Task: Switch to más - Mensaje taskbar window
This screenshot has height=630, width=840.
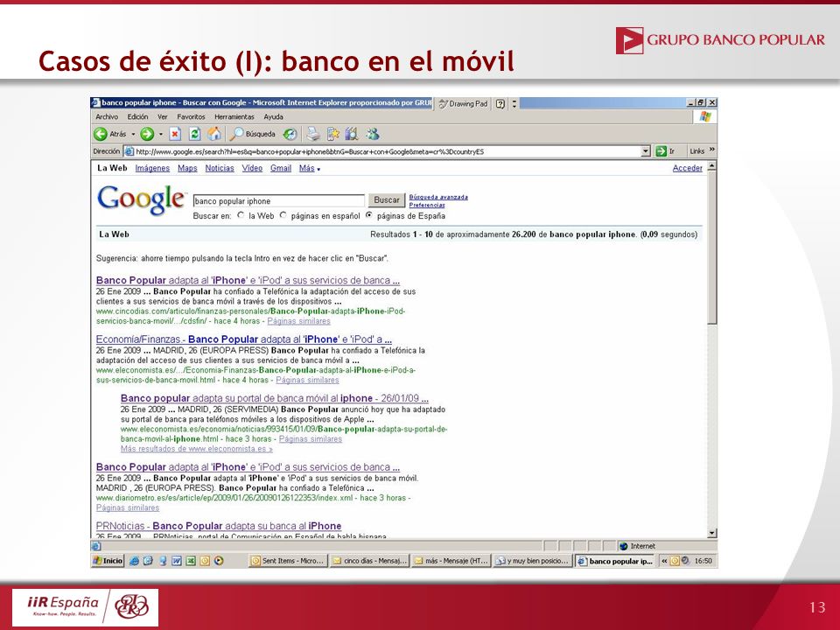Action: 451,561
